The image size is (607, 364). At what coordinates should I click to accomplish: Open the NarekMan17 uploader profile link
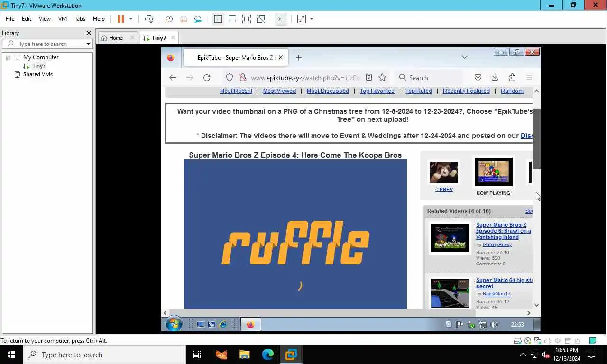[x=497, y=294]
